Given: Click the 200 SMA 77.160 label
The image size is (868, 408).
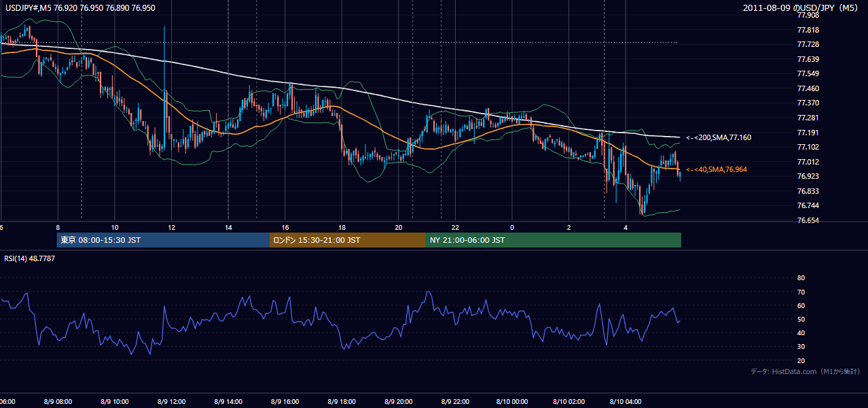Looking at the screenshot, I should [x=719, y=138].
